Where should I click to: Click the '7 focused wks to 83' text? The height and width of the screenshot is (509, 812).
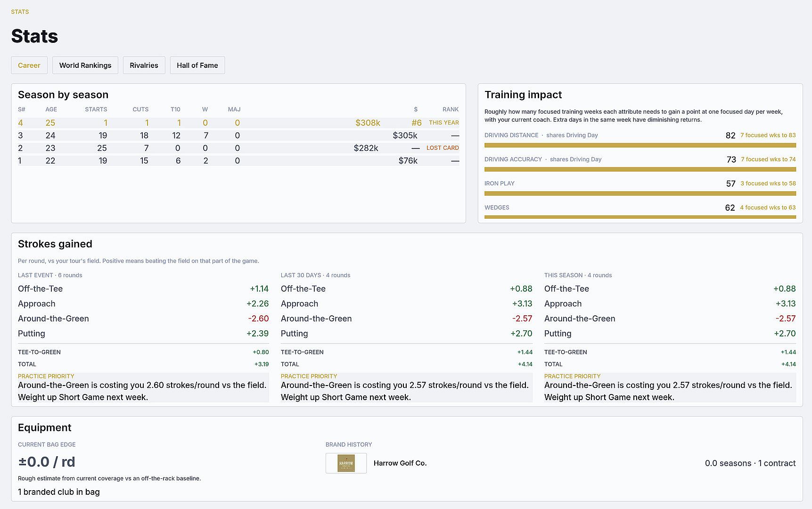coord(768,135)
